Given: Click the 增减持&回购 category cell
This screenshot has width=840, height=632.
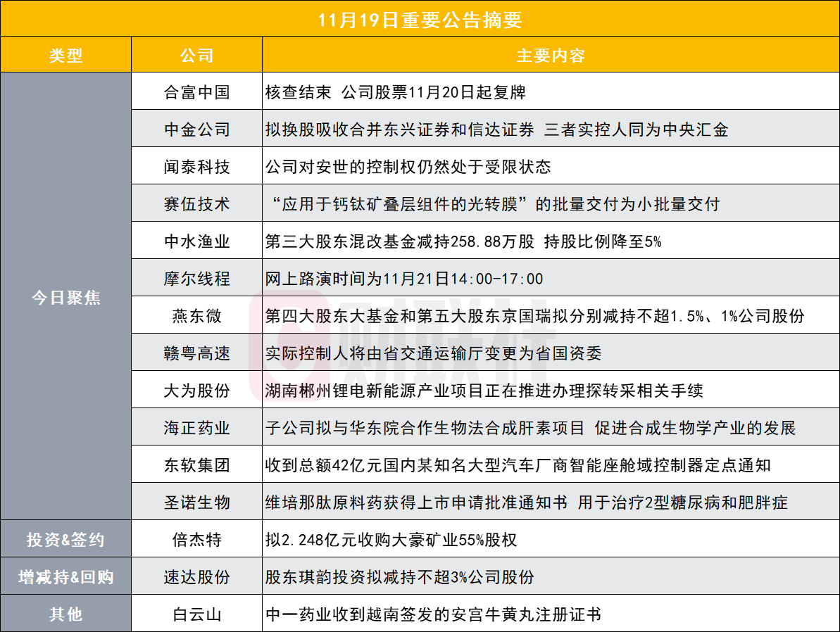Looking at the screenshot, I should [66, 577].
